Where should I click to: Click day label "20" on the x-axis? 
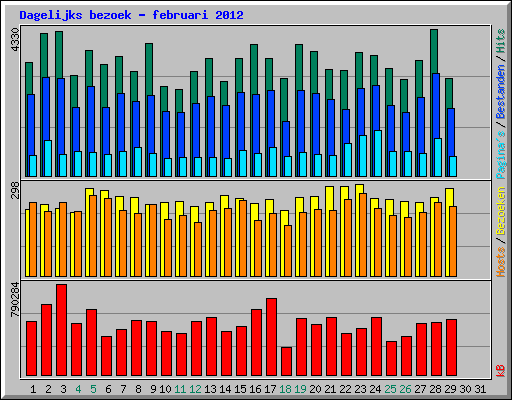pyautogui.click(x=315, y=389)
